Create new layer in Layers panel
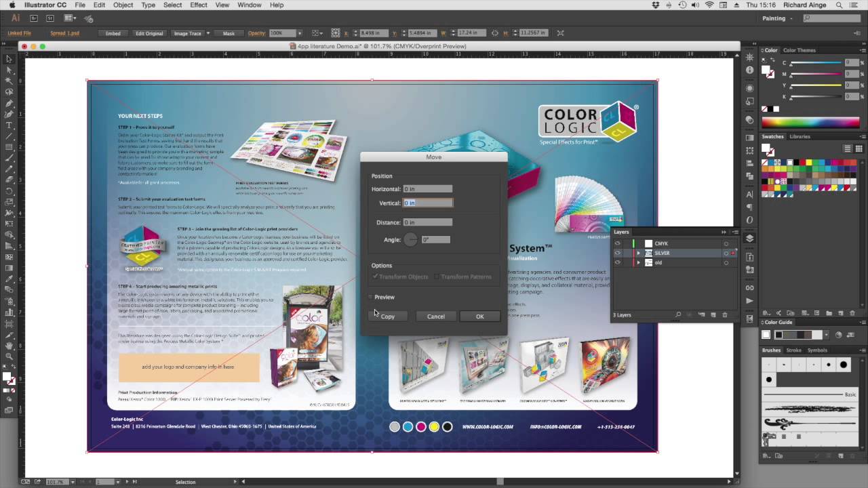Image resolution: width=868 pixels, height=488 pixels. tap(713, 315)
